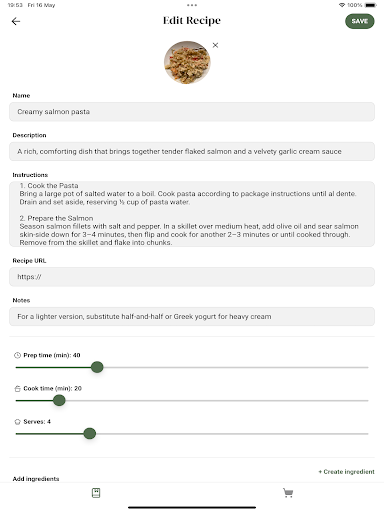
Task: Edit the Description text field
Action: click(192, 151)
